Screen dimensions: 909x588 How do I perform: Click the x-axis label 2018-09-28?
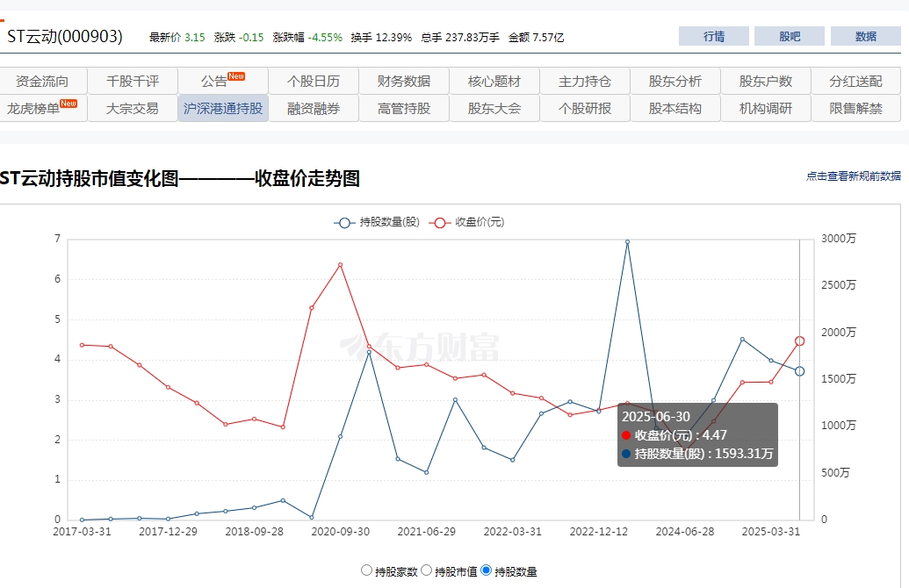[x=254, y=532]
